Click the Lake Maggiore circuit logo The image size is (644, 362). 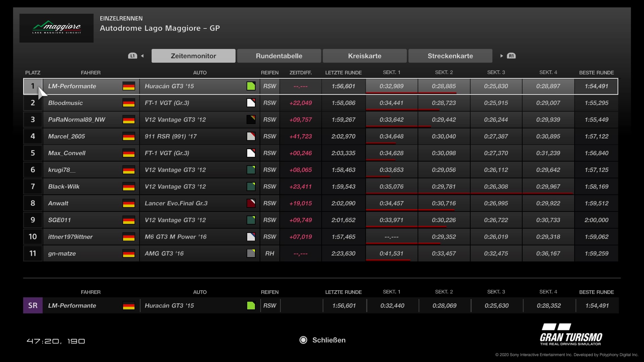[x=56, y=28]
